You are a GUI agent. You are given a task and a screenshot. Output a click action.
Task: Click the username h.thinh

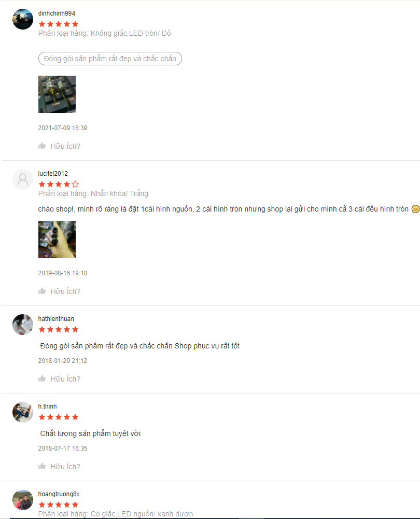(x=47, y=406)
